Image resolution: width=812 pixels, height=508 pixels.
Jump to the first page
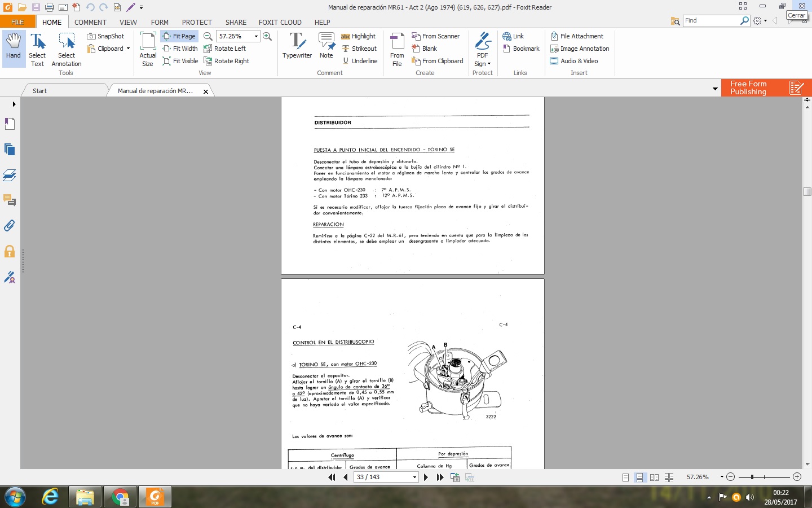(x=332, y=477)
